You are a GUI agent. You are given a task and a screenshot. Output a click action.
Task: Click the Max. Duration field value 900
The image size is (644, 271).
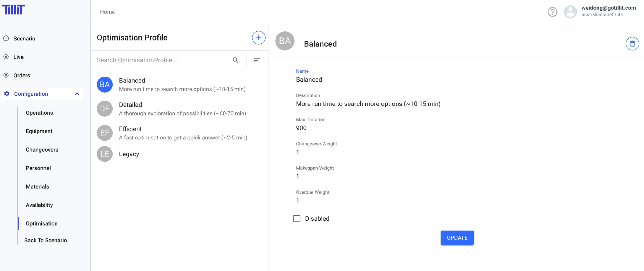(x=301, y=128)
